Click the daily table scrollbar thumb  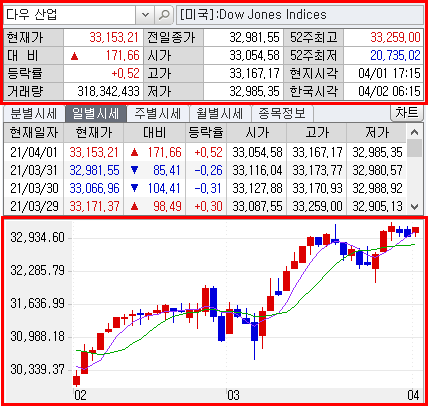click(x=414, y=148)
